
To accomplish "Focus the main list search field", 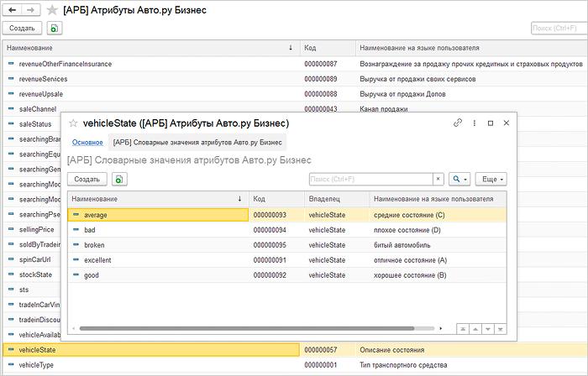I will tap(559, 28).
